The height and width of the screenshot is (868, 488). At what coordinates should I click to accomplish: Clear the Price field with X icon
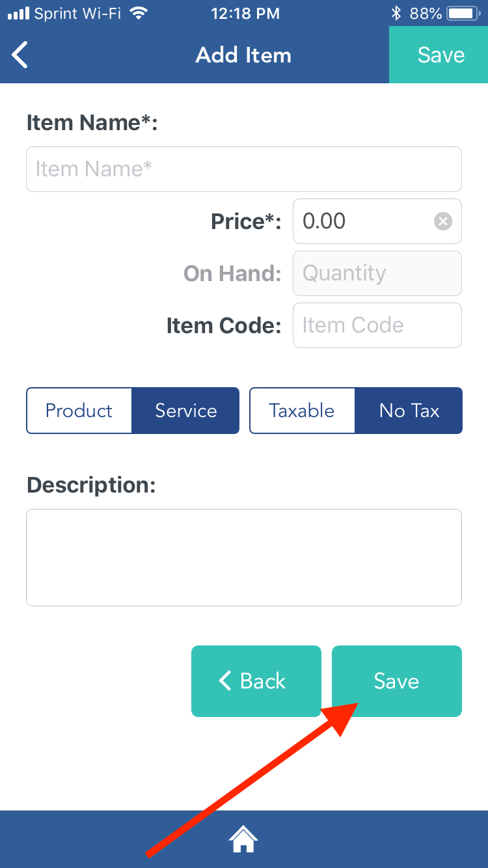443,222
